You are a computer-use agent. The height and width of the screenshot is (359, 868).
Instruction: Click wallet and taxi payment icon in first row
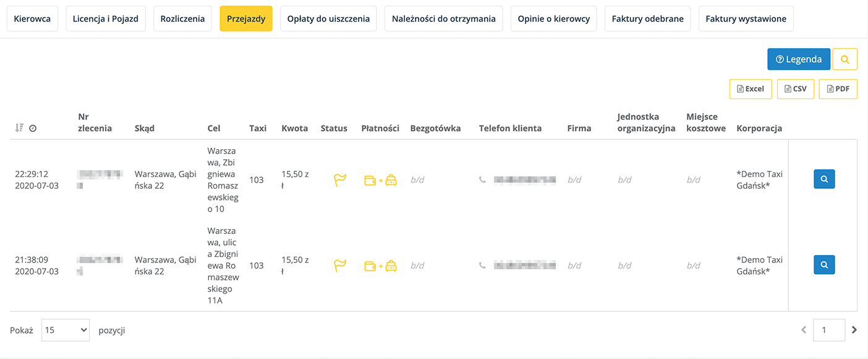pos(380,180)
